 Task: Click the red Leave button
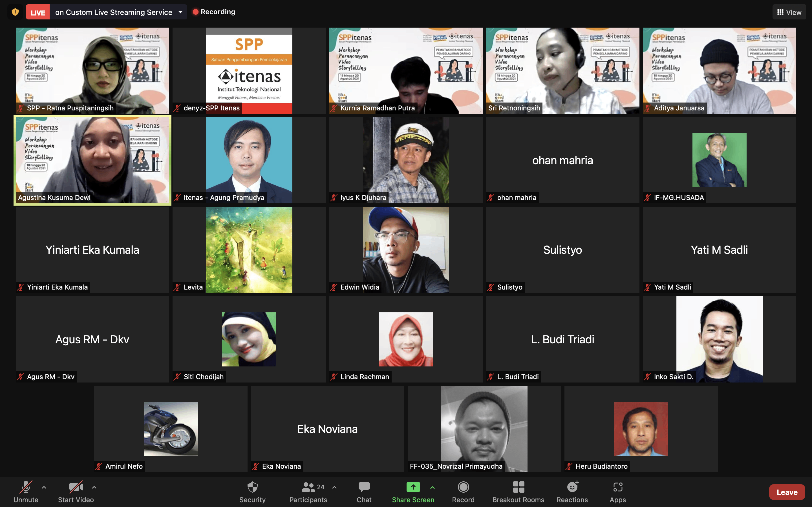coord(787,492)
